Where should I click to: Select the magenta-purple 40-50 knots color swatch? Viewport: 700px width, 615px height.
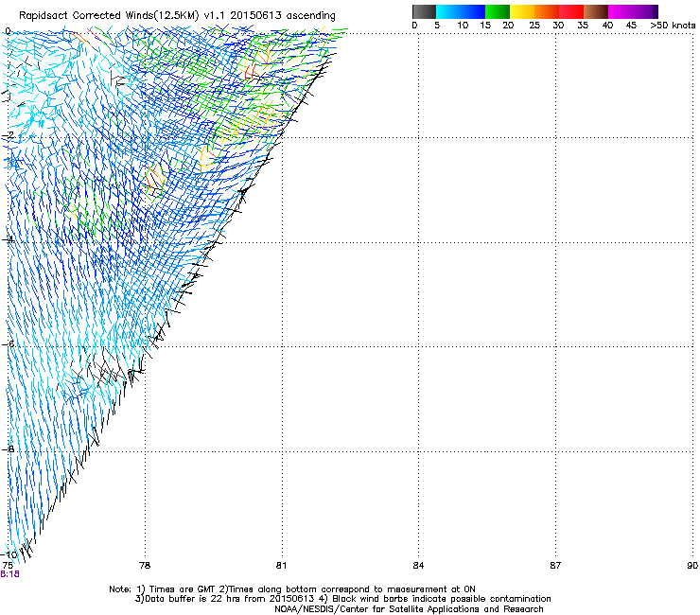(x=633, y=11)
